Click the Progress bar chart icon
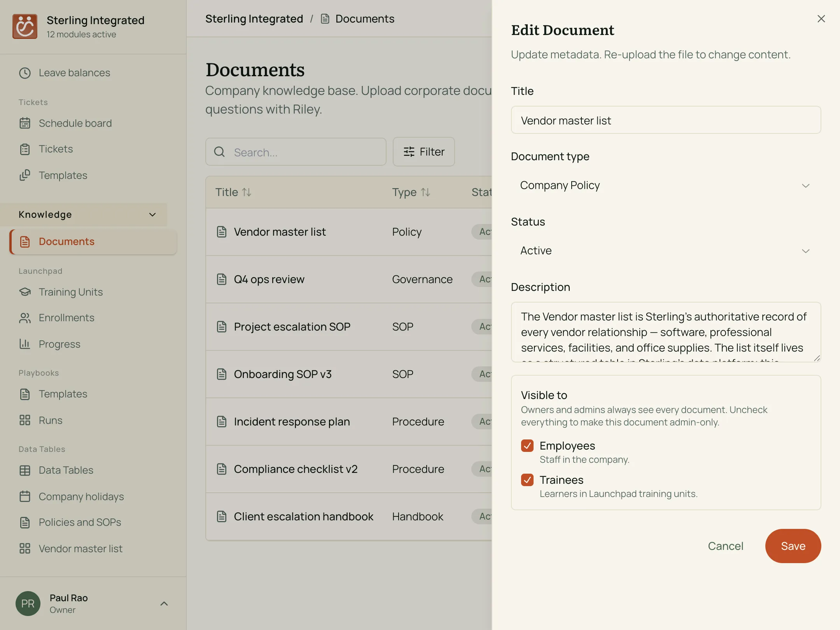This screenshot has height=630, width=840. click(x=25, y=344)
